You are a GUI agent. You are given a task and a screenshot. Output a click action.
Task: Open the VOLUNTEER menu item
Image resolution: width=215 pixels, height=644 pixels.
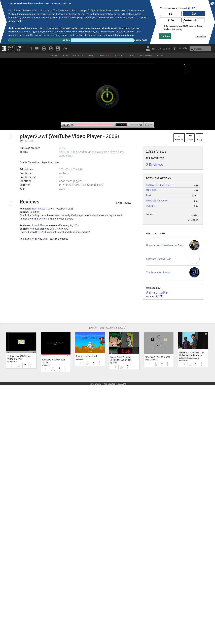(146, 56)
